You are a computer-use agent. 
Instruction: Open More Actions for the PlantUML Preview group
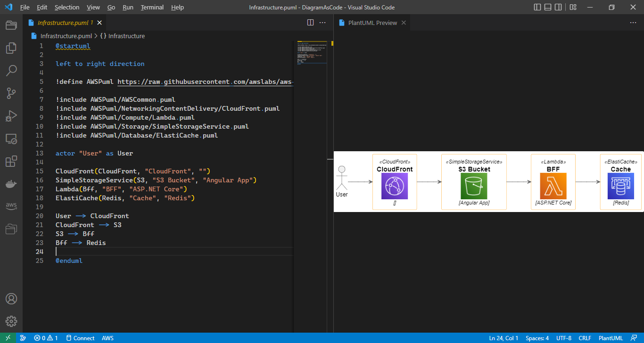click(633, 23)
